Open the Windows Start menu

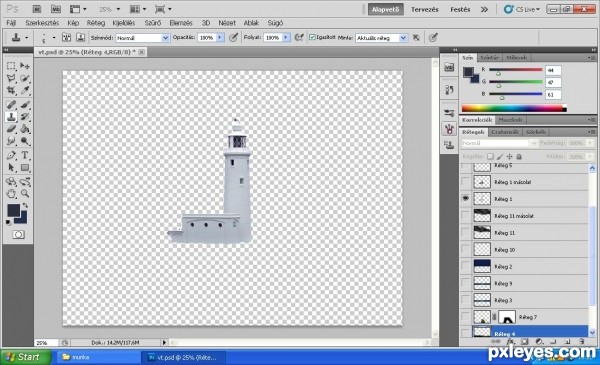(26, 357)
